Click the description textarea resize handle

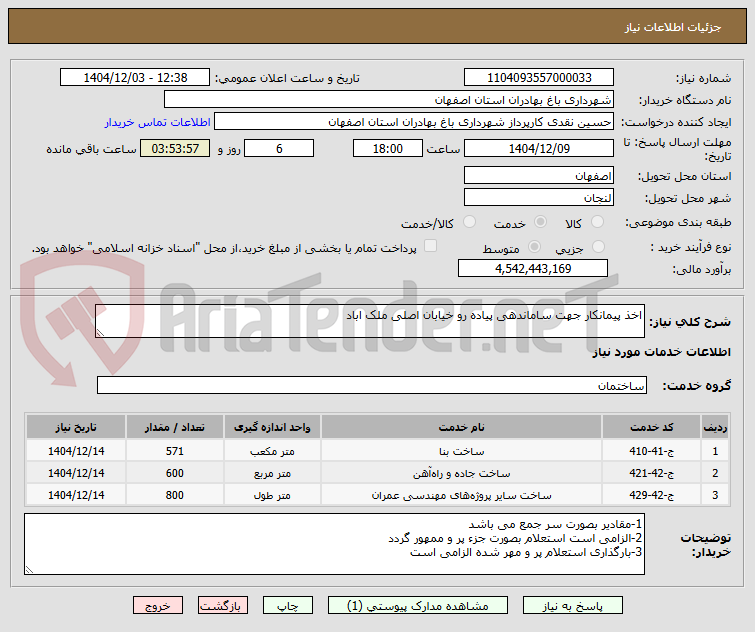point(100,332)
